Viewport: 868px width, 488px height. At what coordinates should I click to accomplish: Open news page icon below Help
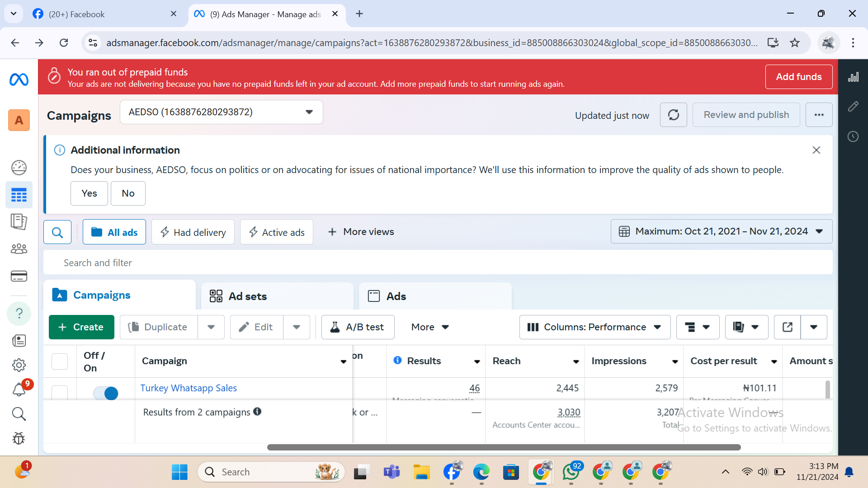tap(19, 341)
